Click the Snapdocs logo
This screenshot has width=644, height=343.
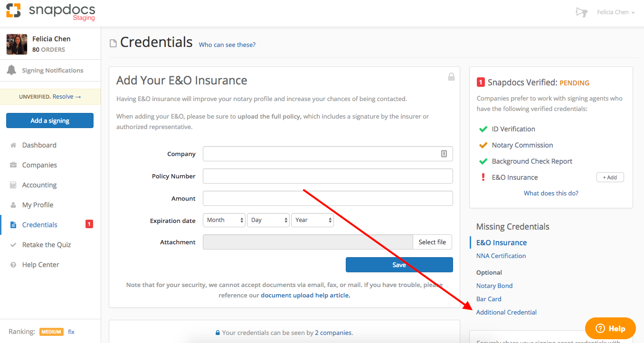pyautogui.click(x=51, y=12)
